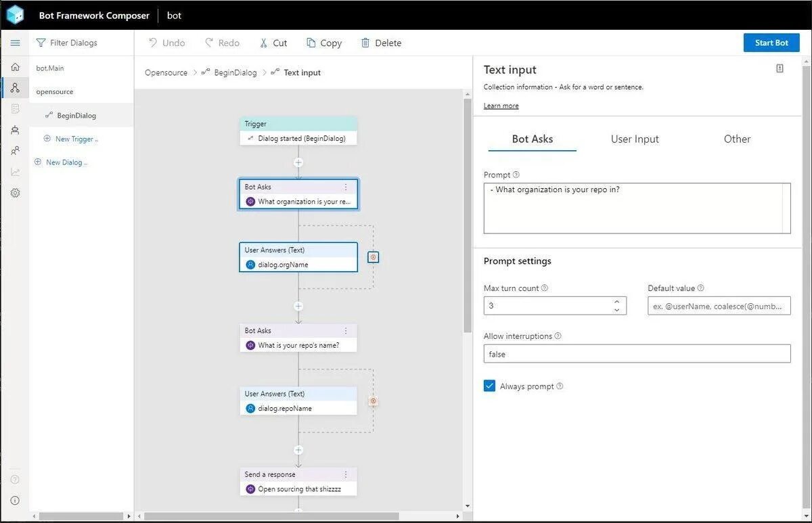Click the Max turn count help icon
Screen dimensions: 812x523
coord(545,288)
